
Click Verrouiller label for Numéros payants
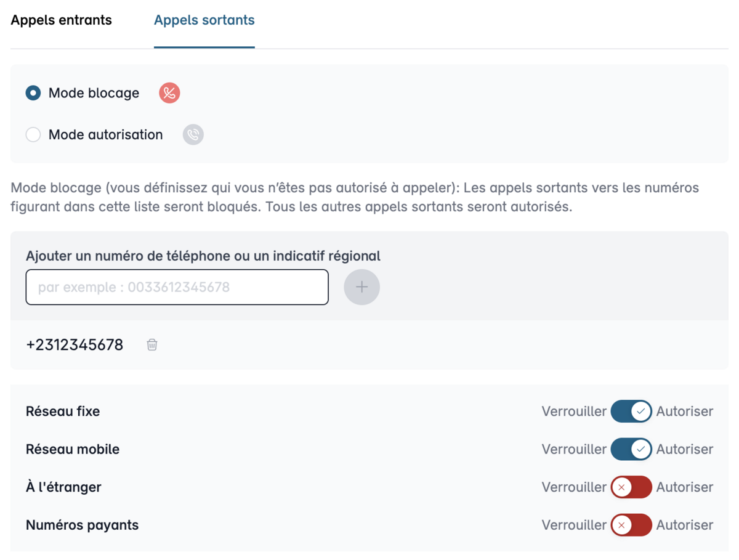(x=574, y=526)
